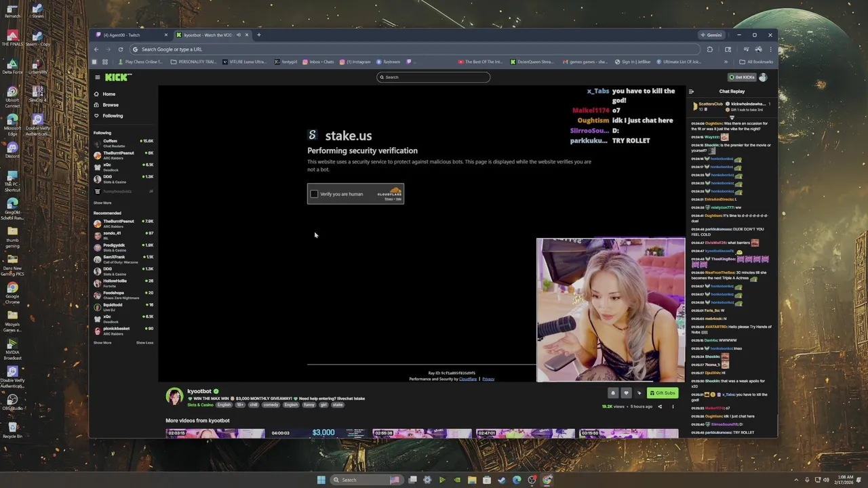Open the Instagram bookmark
Screen dimensions: 868x488
(355, 62)
